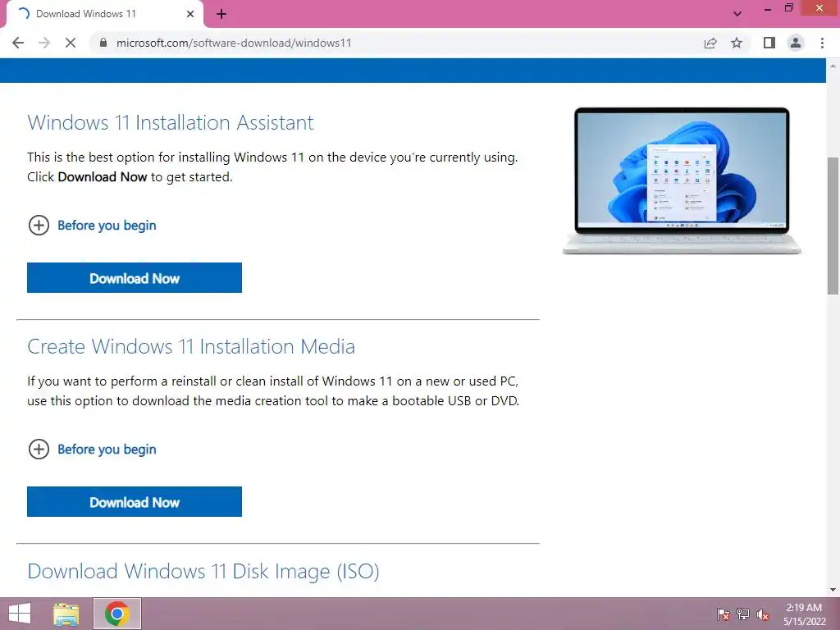Stop page loading with the X button
This screenshot has width=840, height=630.
pos(71,43)
